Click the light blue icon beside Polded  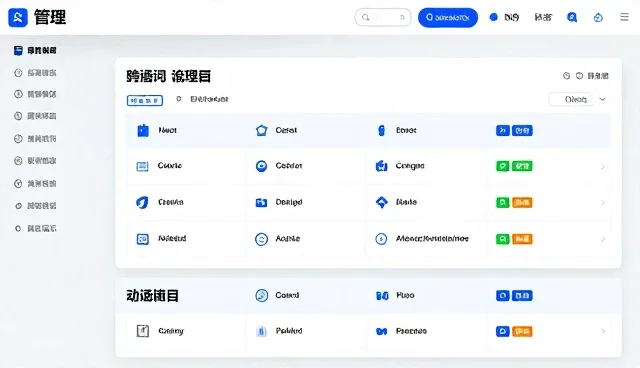(x=262, y=331)
